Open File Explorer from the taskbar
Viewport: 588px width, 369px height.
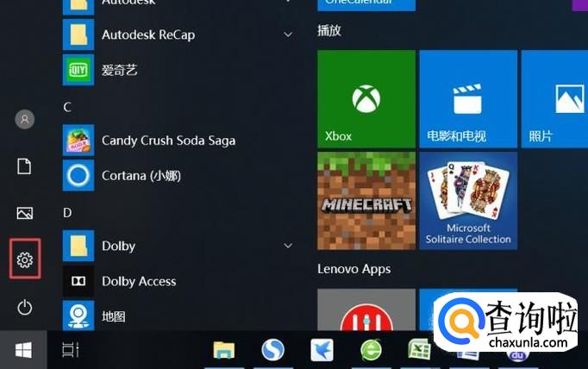224,350
